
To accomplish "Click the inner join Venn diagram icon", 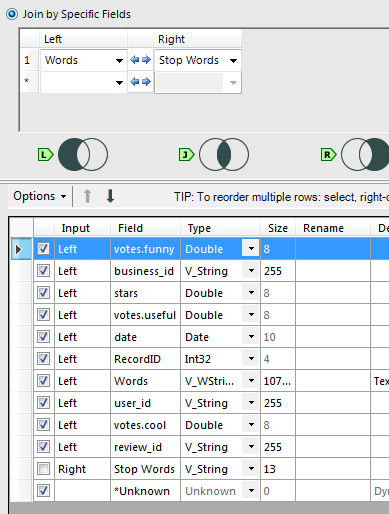I will [x=224, y=154].
